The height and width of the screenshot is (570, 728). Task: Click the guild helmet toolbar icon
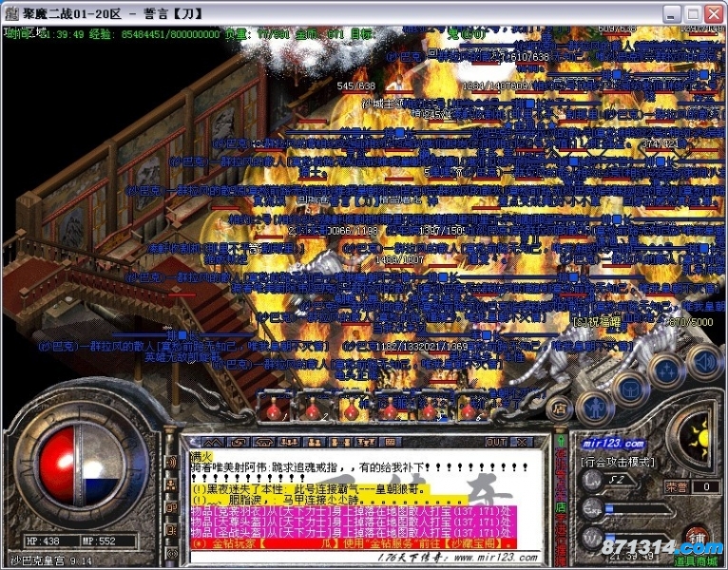coord(263,442)
